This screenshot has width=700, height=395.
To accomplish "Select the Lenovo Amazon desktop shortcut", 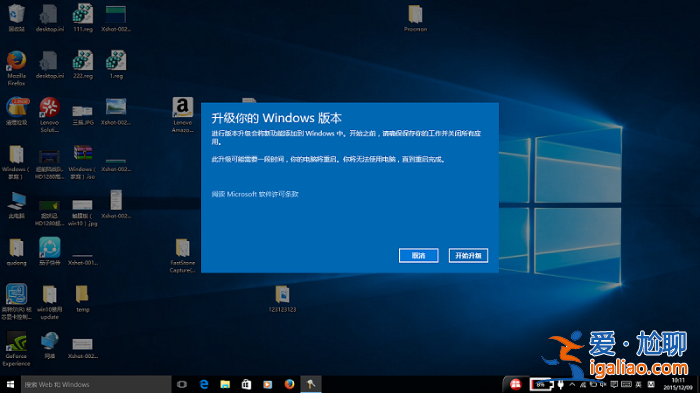I will click(183, 115).
